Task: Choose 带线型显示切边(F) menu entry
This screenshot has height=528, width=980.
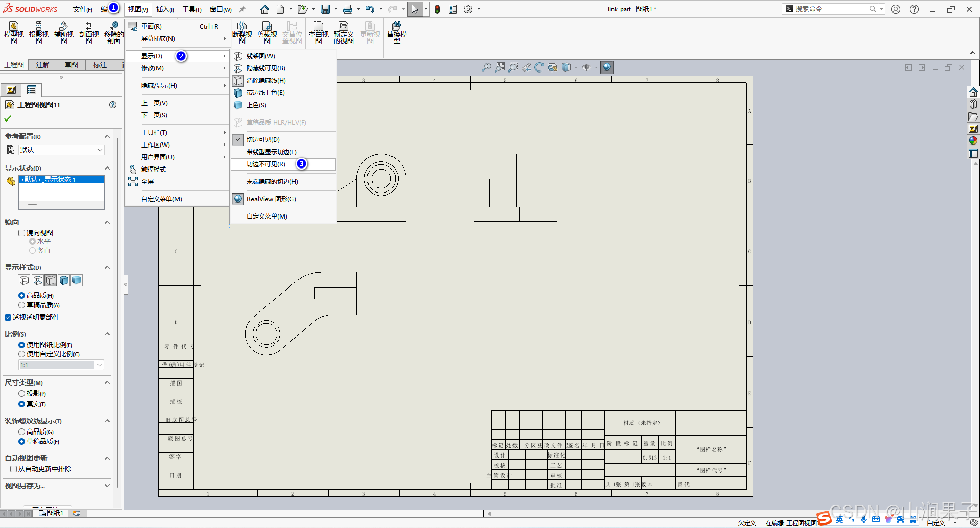Action: [x=283, y=152]
